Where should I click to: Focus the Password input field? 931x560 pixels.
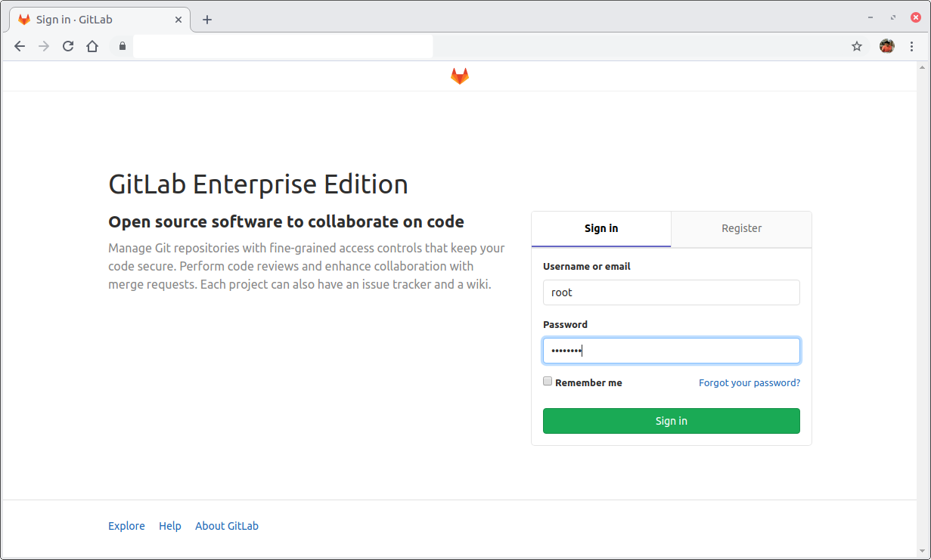[x=672, y=351]
